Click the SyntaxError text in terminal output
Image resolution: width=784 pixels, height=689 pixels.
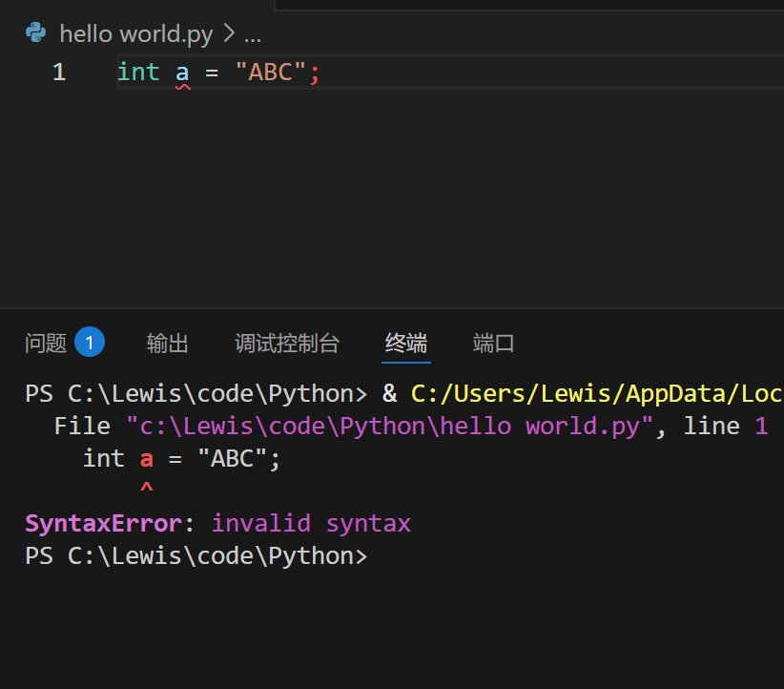tap(103, 524)
